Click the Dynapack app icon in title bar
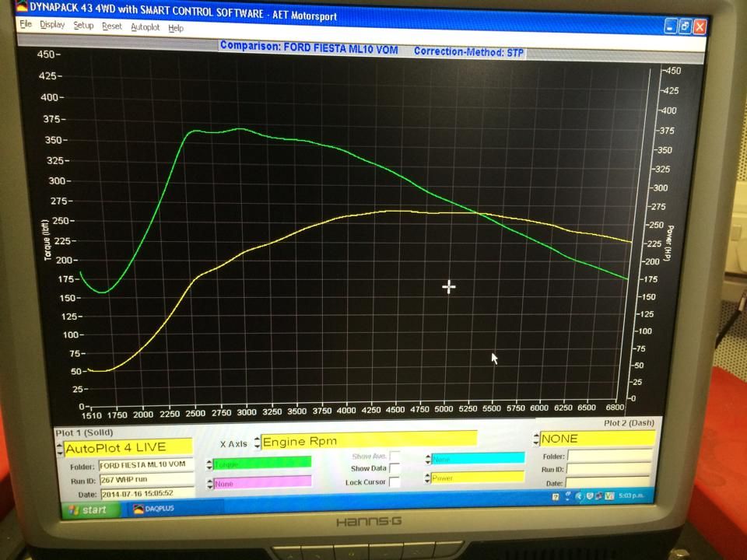This screenshot has width=747, height=560. (x=22, y=5)
